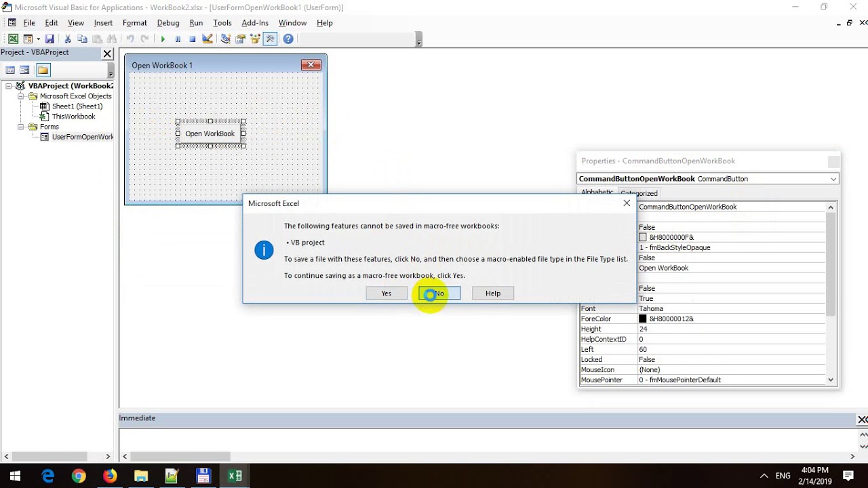Image resolution: width=868 pixels, height=488 pixels.
Task: Click the Redo arrow icon
Action: (x=144, y=39)
